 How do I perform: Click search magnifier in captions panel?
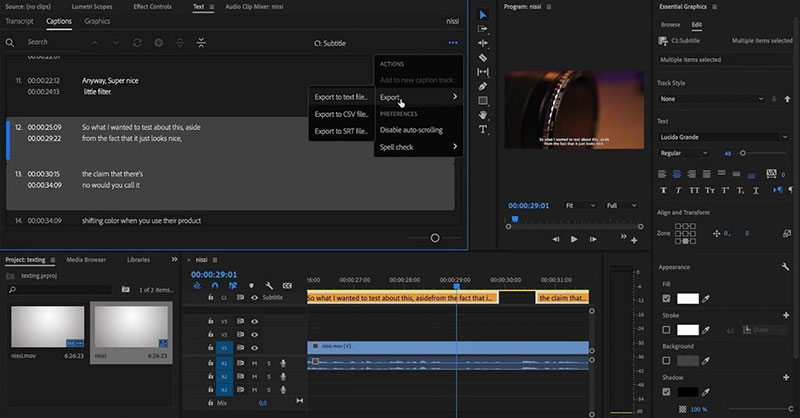point(10,43)
